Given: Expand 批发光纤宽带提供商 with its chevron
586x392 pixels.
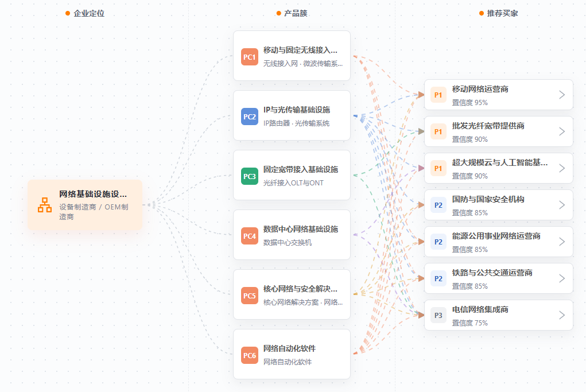Looking at the screenshot, I should 562,131.
